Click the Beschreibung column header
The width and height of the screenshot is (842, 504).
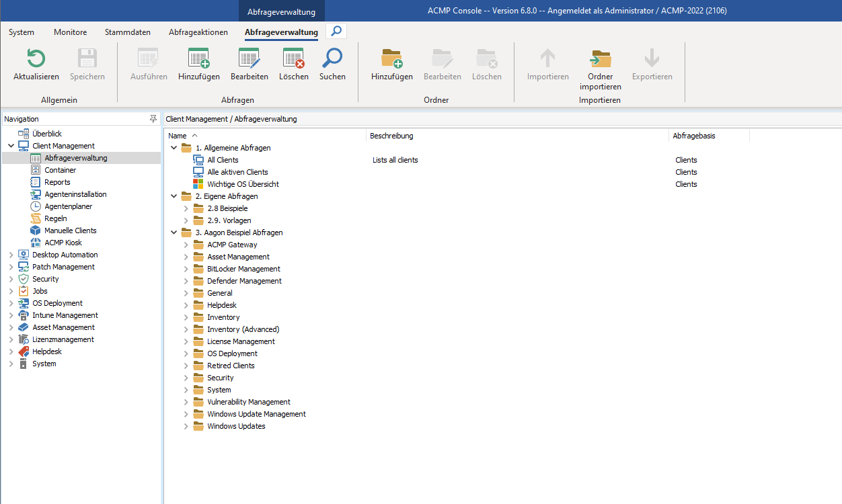pyautogui.click(x=391, y=136)
